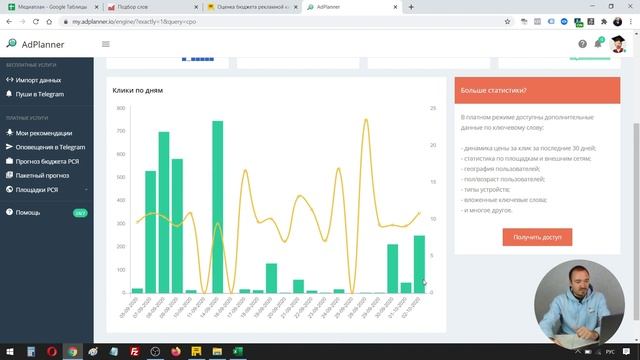Open the Chrome extensions puzzle icon
Image resolution: width=640 pixels, height=360 pixels.
pyautogui.click(x=604, y=22)
